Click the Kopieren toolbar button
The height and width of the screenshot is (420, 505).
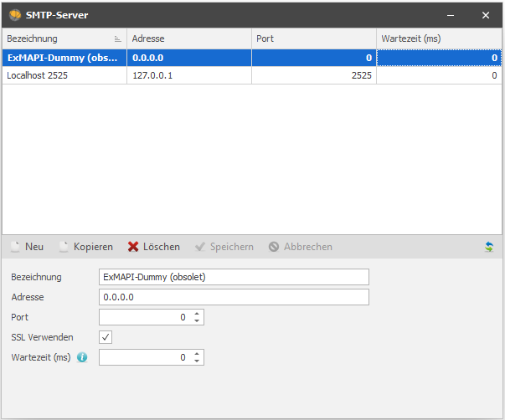[85, 247]
